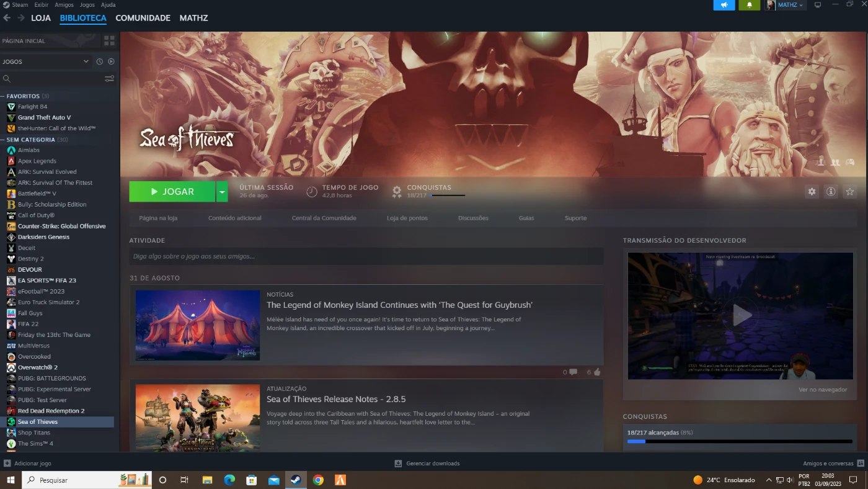Open Google Chrome from the taskbar

(x=318, y=480)
